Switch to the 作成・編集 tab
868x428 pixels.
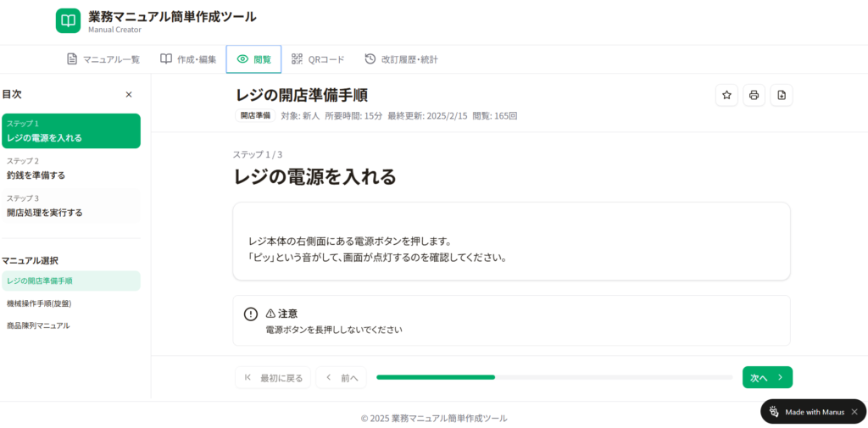pyautogui.click(x=188, y=59)
